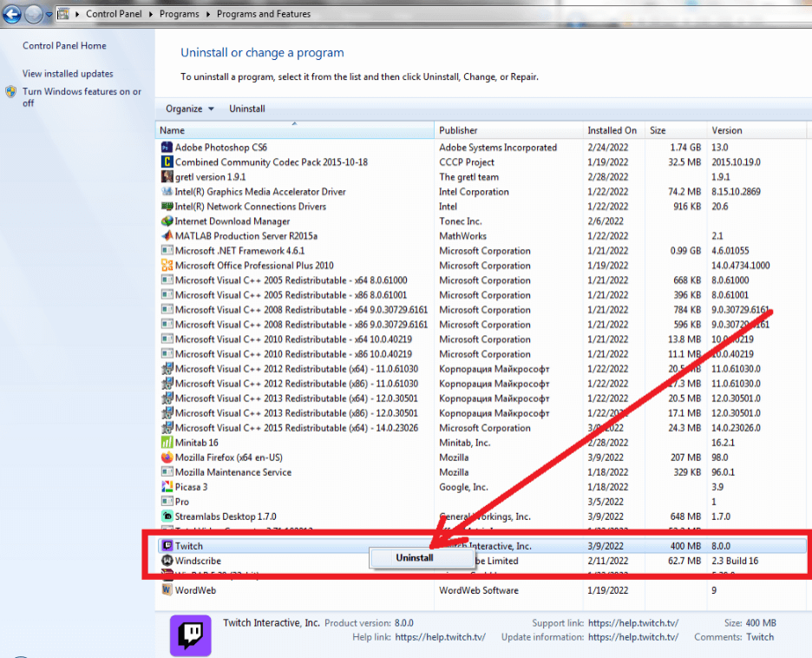Select the Minitab 16 program name
This screenshot has width=812, height=658.
click(x=197, y=443)
